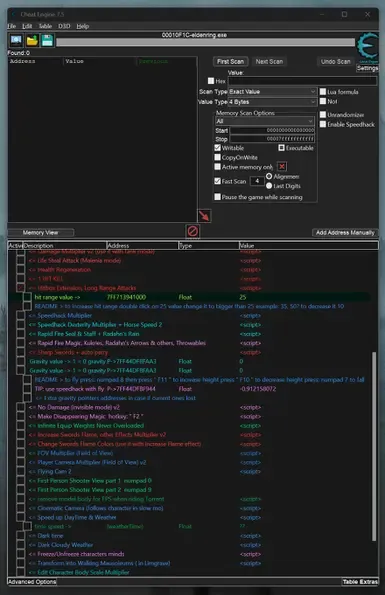
Task: Click the Fast Scan alignment number field
Action: [257, 181]
